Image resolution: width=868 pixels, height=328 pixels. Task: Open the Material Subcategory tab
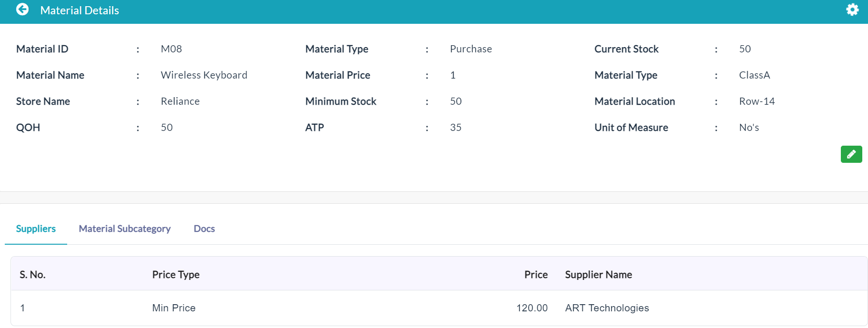click(x=125, y=229)
